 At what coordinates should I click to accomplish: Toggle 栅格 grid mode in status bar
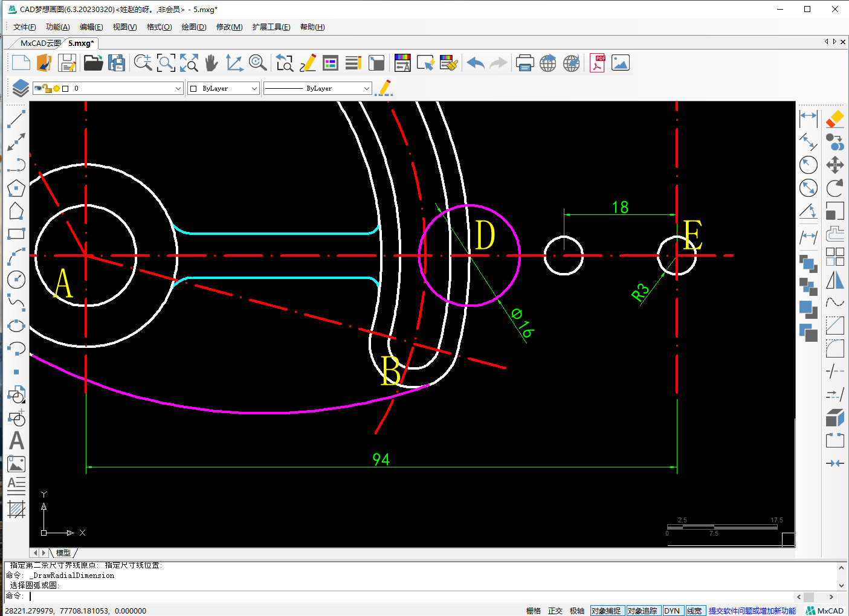click(533, 611)
